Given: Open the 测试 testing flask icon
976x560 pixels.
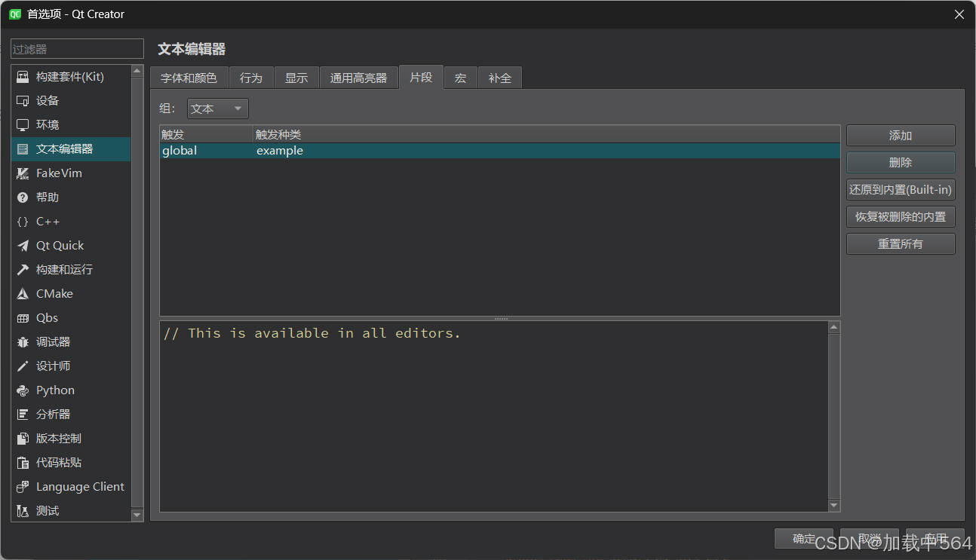Looking at the screenshot, I should pyautogui.click(x=23, y=511).
